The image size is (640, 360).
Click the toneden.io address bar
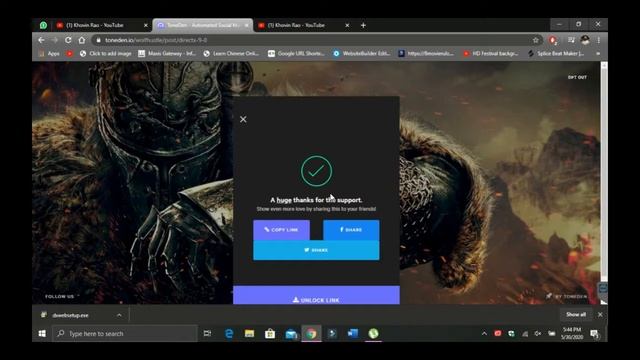312,40
